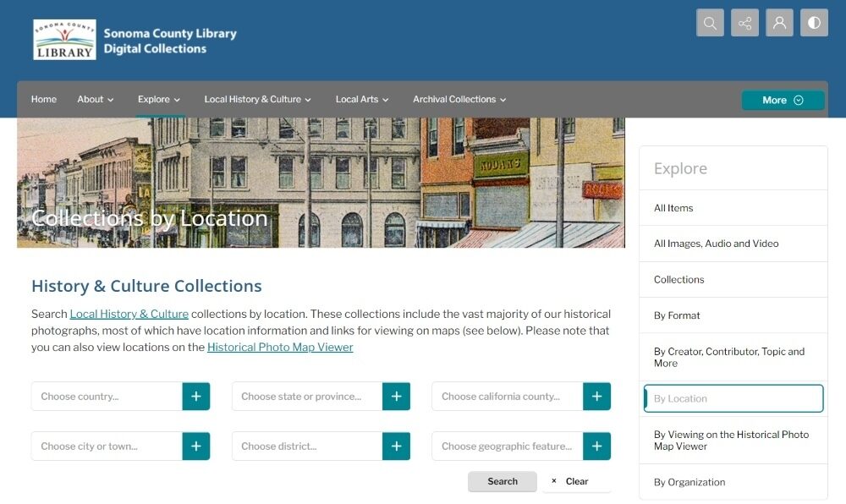The height and width of the screenshot is (504, 846).
Task: Click plus button beside Choose district
Action: pyautogui.click(x=396, y=446)
